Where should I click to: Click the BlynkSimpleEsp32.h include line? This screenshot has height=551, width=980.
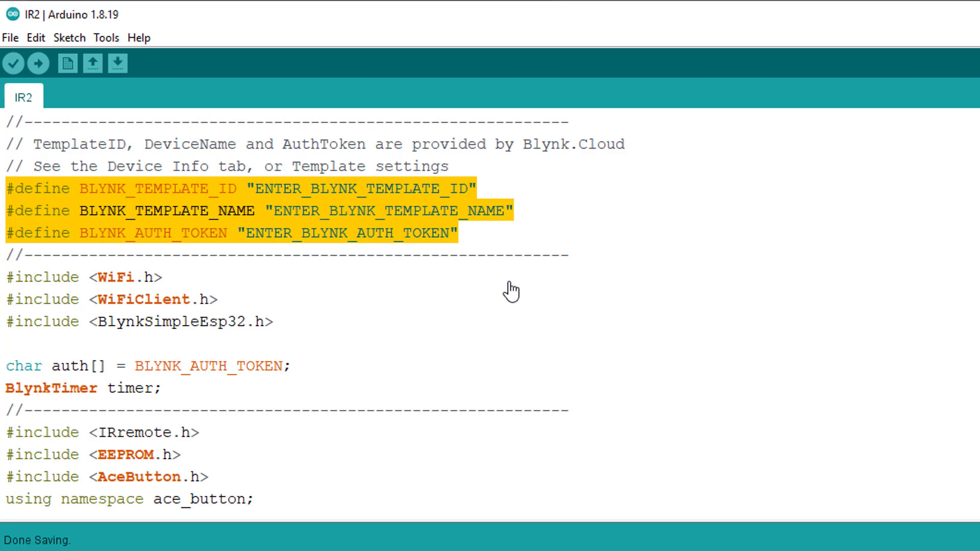[139, 321]
